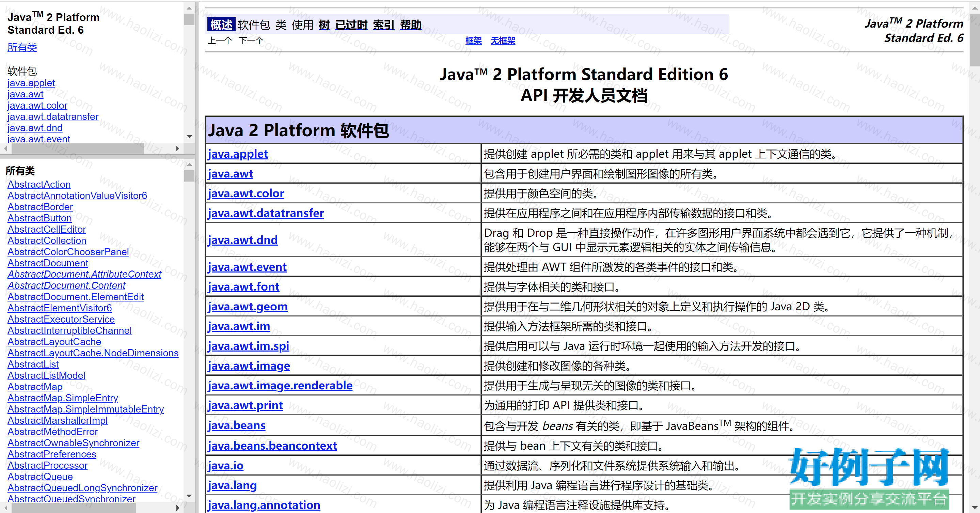Open the AbstractAnnotationValueVisitor6 class link
This screenshot has height=513, width=980.
(77, 196)
